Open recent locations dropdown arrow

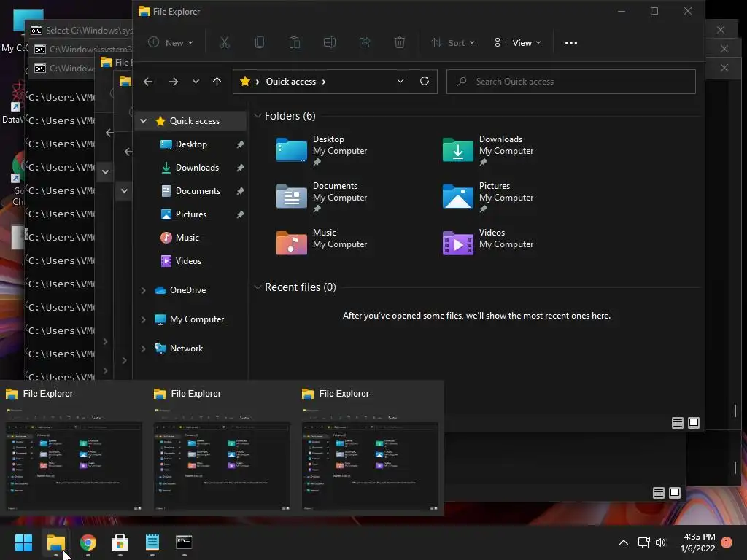click(196, 82)
